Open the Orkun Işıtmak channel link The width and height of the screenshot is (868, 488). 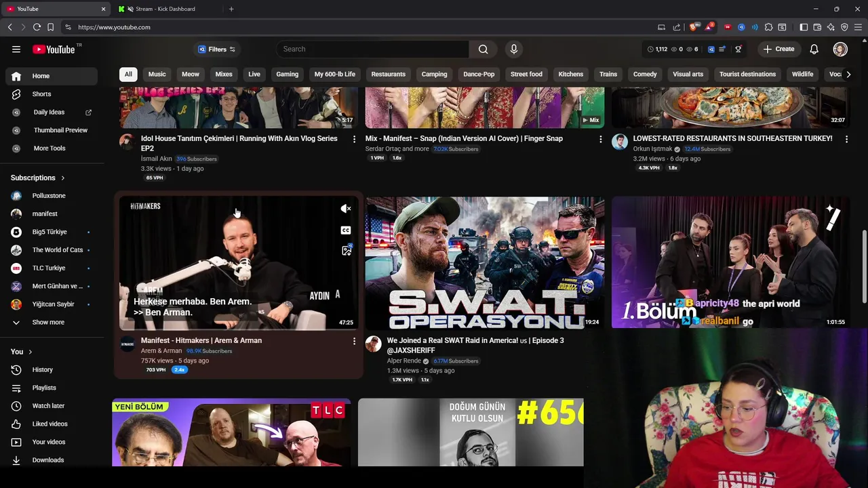(x=652, y=149)
